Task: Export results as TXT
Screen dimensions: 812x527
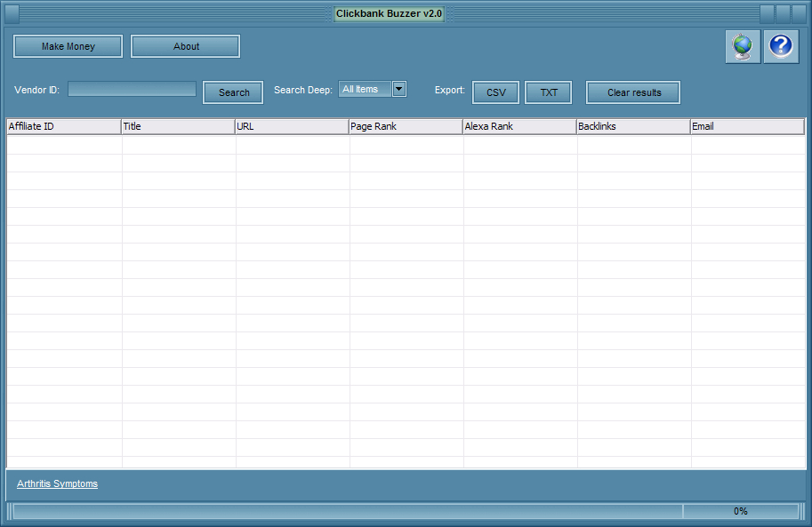Action: click(x=549, y=92)
